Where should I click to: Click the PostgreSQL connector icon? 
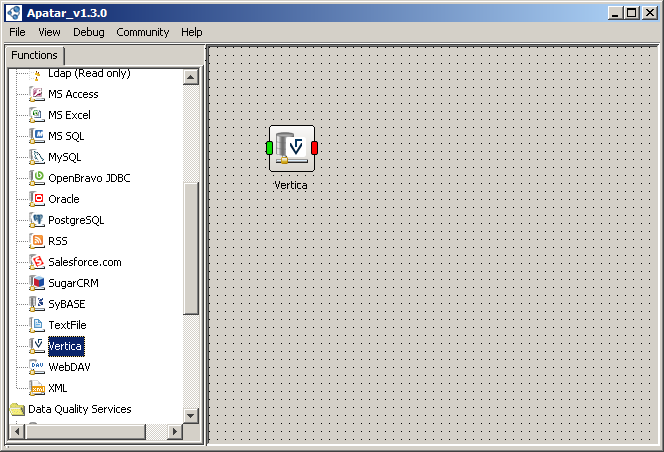tap(37, 220)
